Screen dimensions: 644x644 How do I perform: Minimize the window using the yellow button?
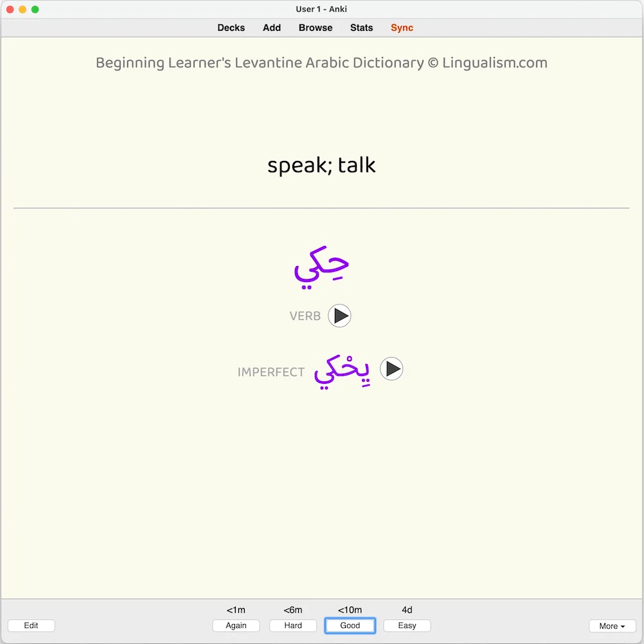point(23,10)
